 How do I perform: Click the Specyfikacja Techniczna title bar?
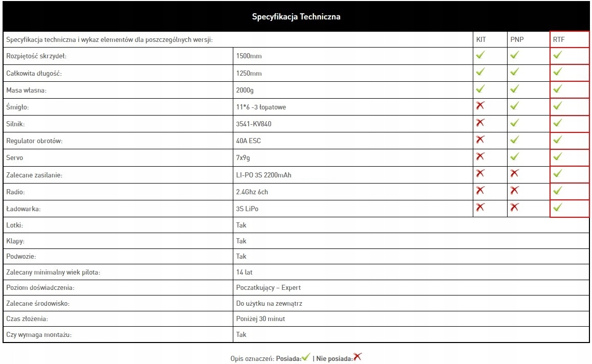pyautogui.click(x=296, y=17)
